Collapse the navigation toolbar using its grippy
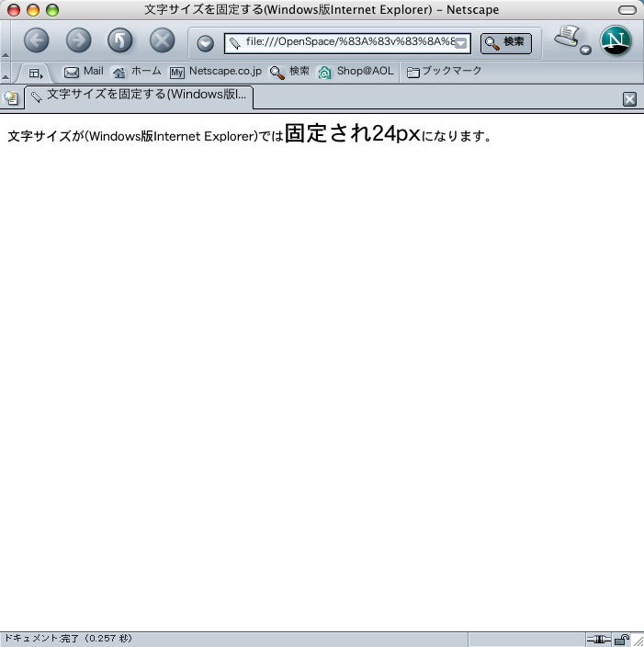Image resolution: width=644 pixels, height=647 pixels. [x=6, y=40]
